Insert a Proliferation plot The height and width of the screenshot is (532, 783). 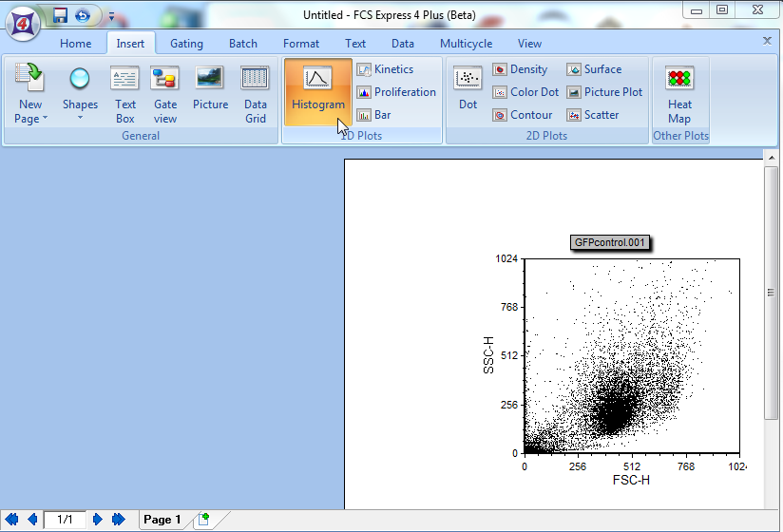396,92
